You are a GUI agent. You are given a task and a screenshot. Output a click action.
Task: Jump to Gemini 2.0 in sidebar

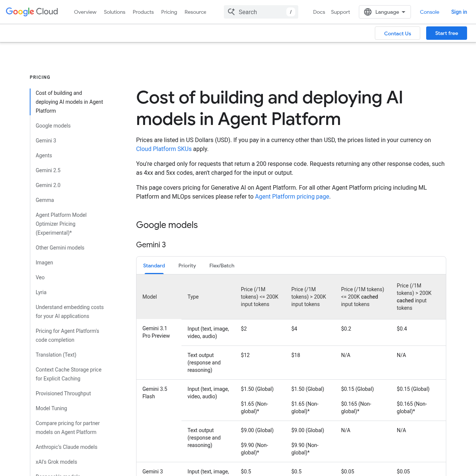tap(48, 185)
